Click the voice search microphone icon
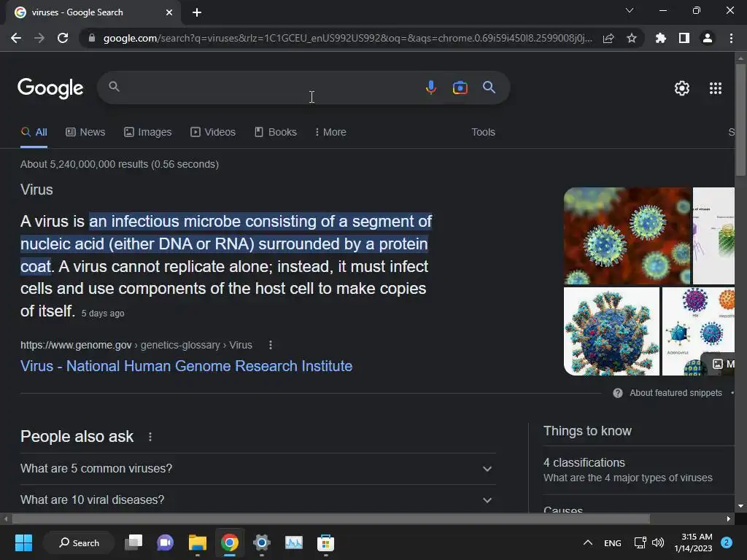Image resolution: width=747 pixels, height=560 pixels. tap(430, 87)
